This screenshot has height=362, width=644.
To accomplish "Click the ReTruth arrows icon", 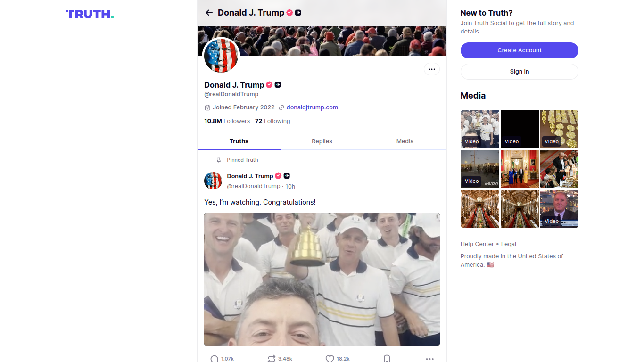I will pos(271,359).
